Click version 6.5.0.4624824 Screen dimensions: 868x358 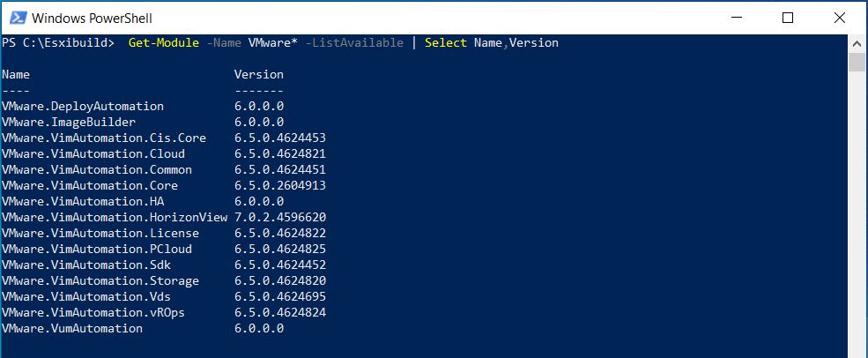(280, 312)
